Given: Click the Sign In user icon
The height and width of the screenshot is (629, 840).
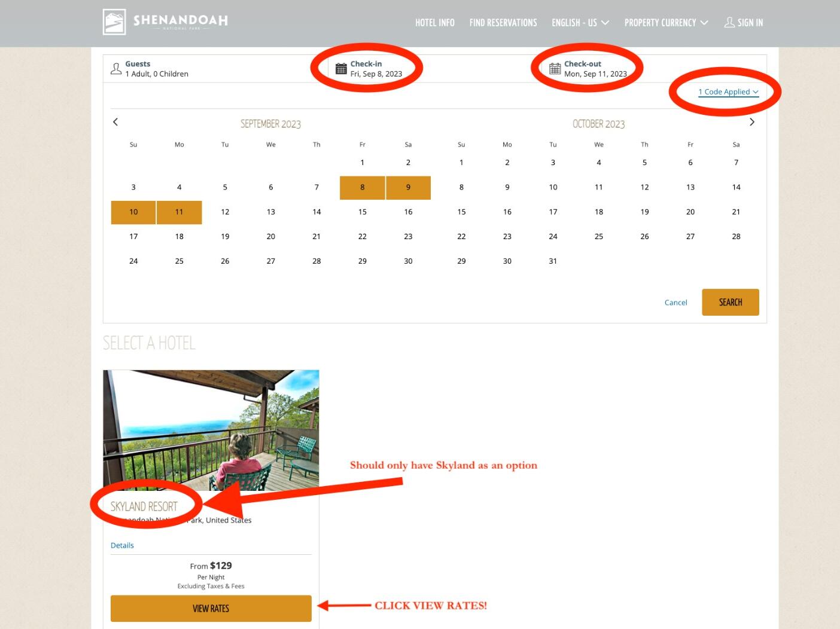Looking at the screenshot, I should (x=729, y=23).
